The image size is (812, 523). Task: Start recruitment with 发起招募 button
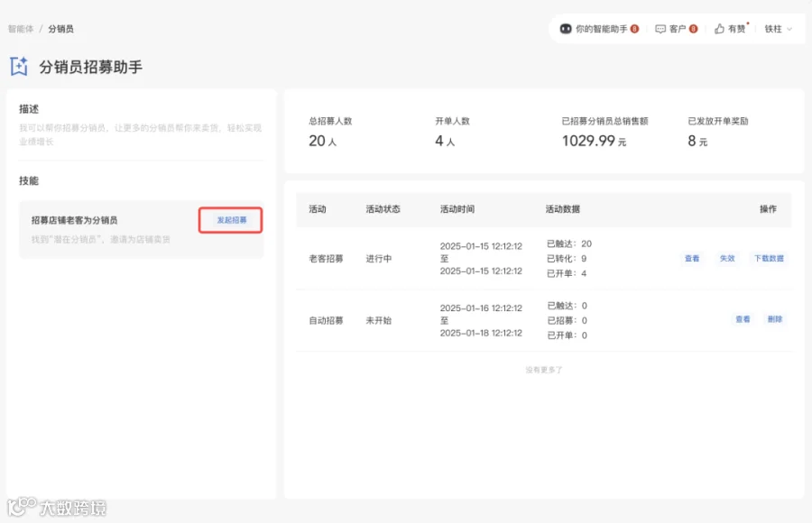coord(231,220)
